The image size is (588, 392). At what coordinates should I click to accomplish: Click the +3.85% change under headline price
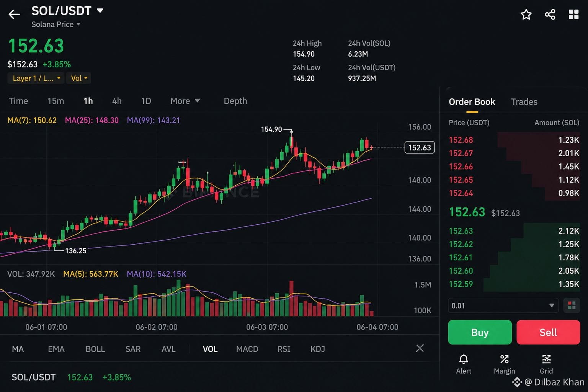(x=57, y=64)
